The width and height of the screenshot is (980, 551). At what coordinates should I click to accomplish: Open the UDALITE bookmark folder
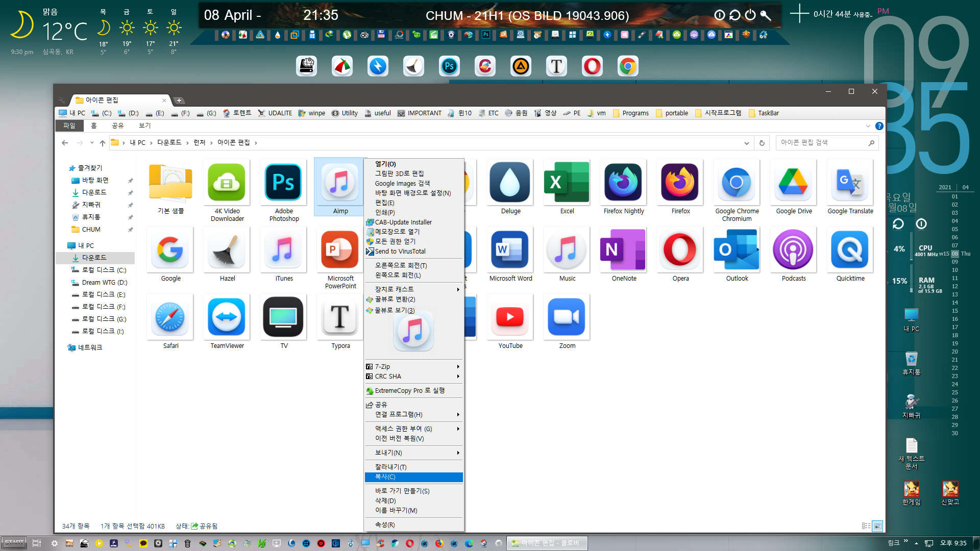pyautogui.click(x=275, y=113)
